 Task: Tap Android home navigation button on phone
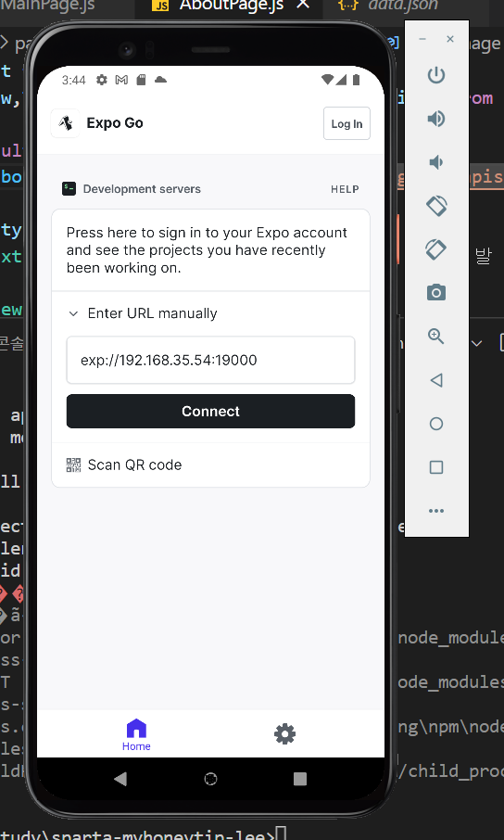[x=210, y=779]
